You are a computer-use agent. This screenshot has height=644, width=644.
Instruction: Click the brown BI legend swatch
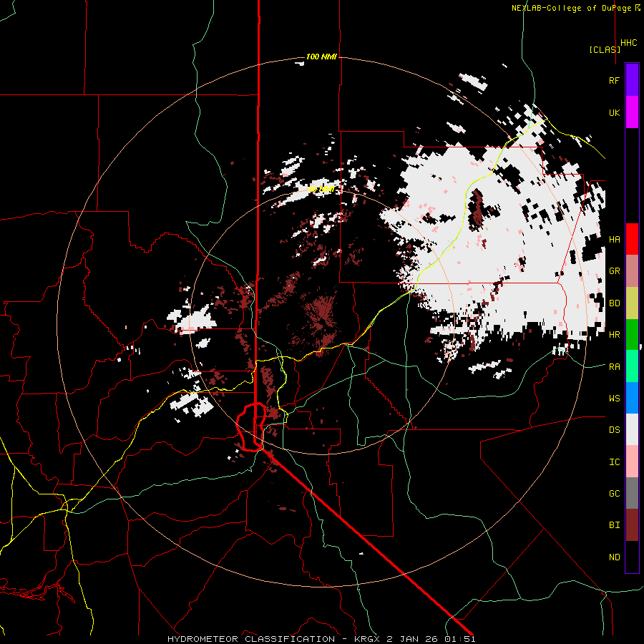(x=632, y=525)
